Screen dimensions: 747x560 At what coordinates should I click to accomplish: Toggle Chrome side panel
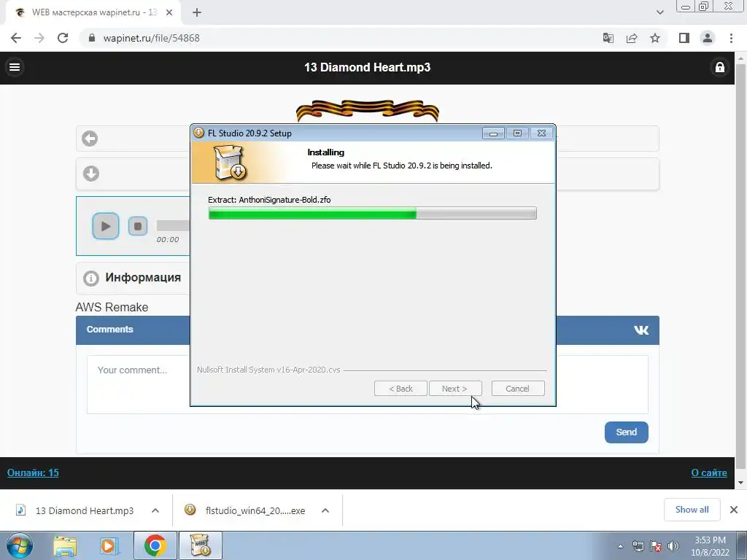684,38
